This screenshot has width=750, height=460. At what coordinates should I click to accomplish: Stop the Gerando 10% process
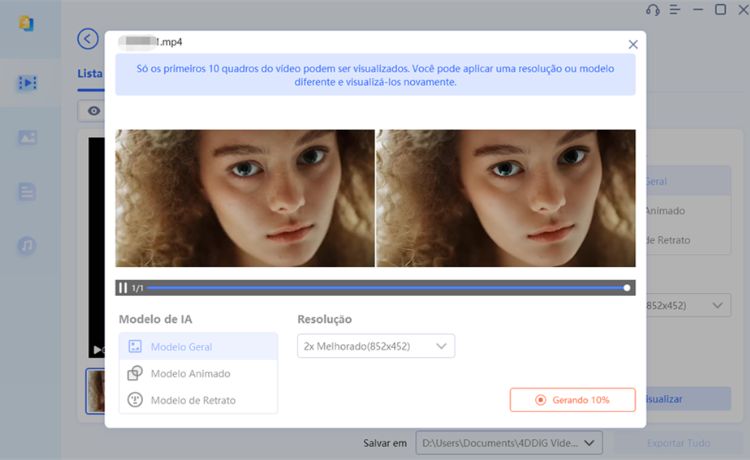click(x=573, y=400)
